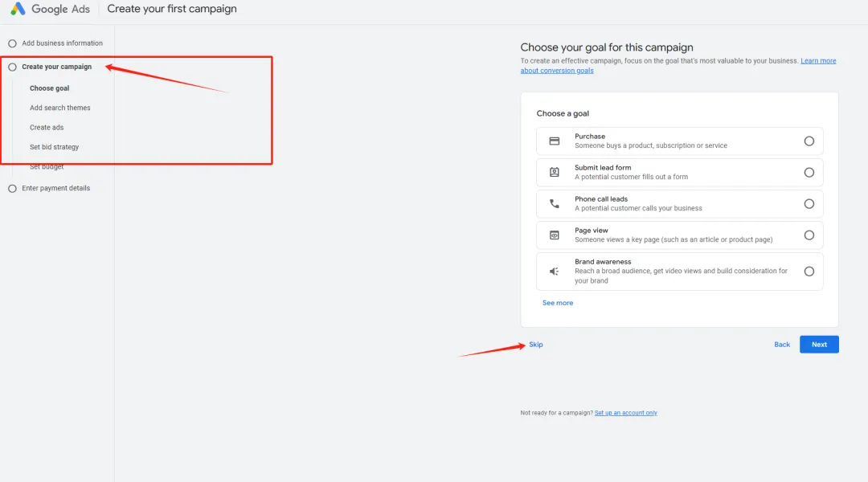Click the Page view eye icon
The height and width of the screenshot is (482, 868).
click(554, 235)
